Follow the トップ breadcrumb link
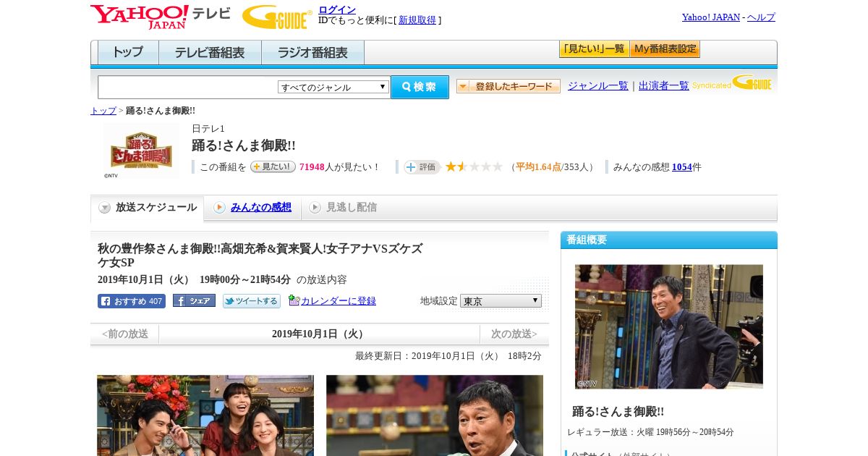 click(103, 111)
